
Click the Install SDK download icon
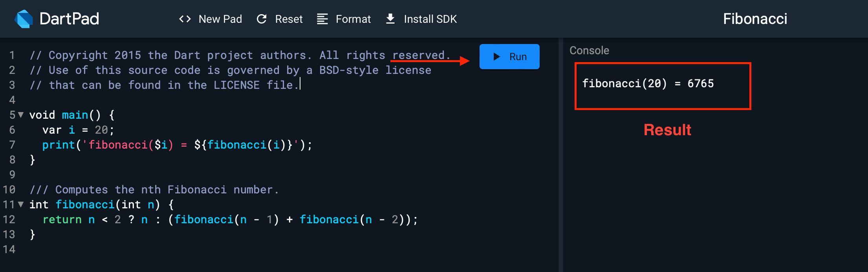[390, 19]
